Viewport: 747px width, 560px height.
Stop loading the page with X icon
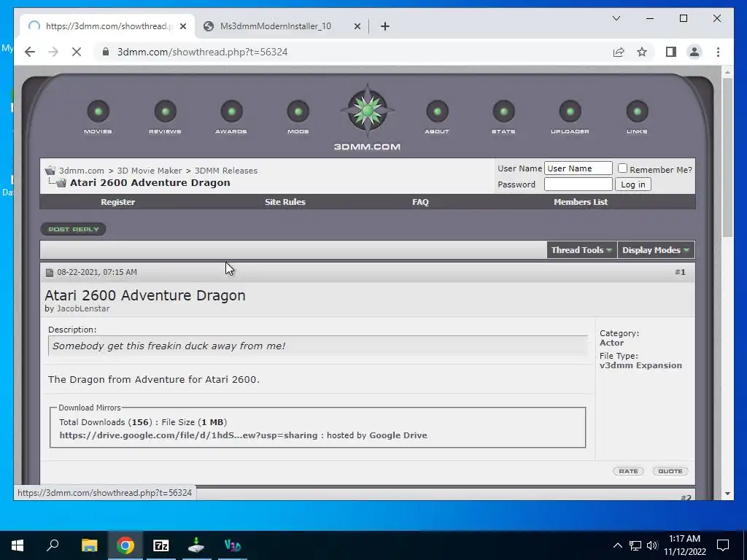76,52
